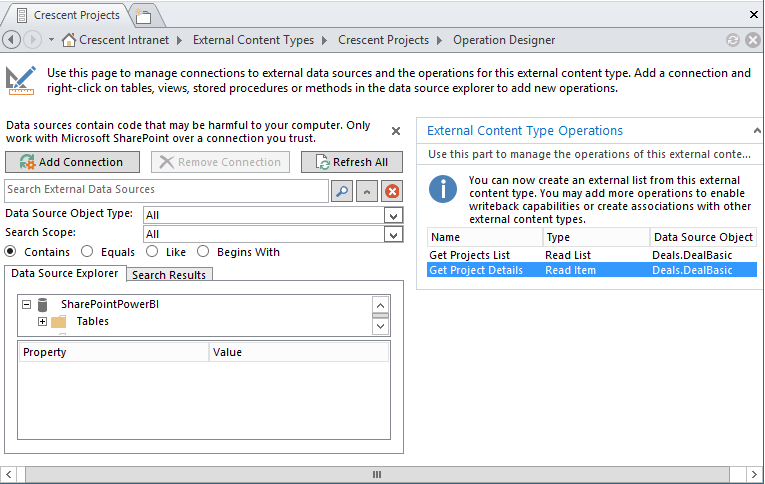765x484 pixels.
Task: Click the Operation Designer pencil-ruler icon
Action: point(20,80)
